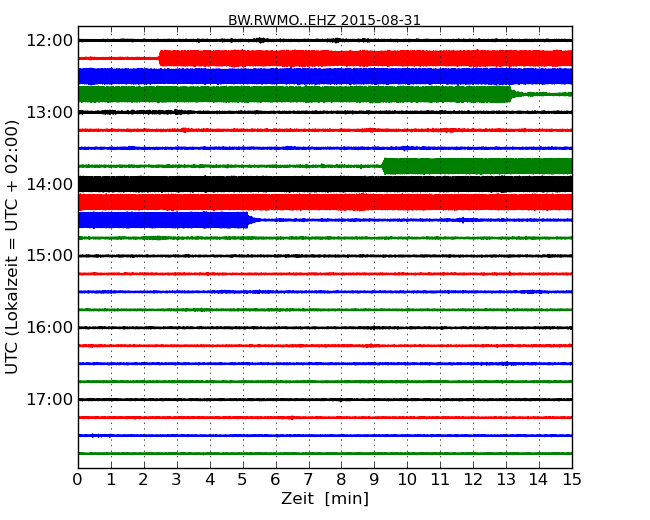Select the 12:00 y-axis tick label

50,41
